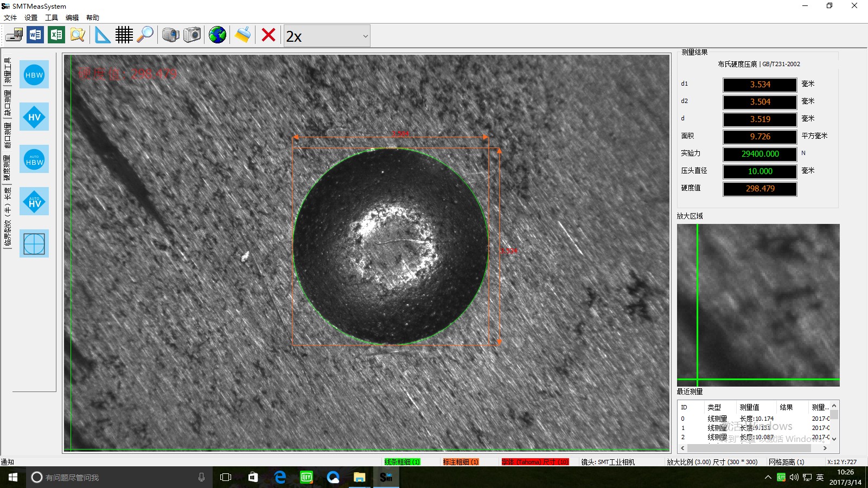This screenshot has height=488, width=868.
Task: Open the Windows Start menu
Action: click(13, 477)
